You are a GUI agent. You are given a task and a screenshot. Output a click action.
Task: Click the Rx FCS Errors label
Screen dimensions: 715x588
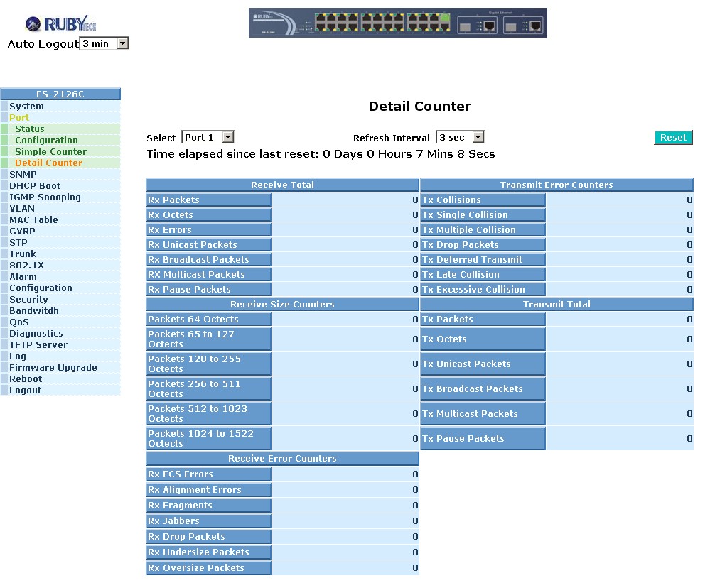[208, 474]
